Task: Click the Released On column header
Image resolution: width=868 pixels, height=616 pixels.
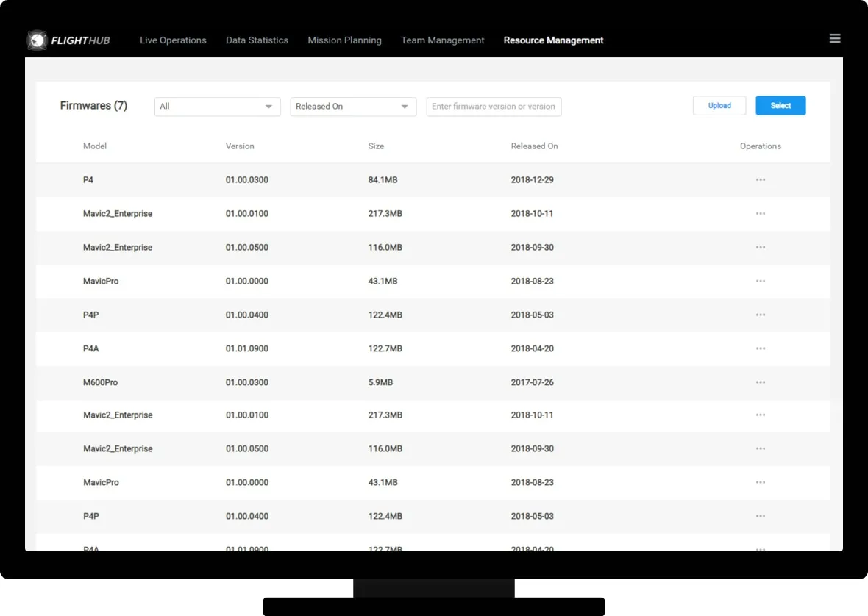Action: (534, 146)
